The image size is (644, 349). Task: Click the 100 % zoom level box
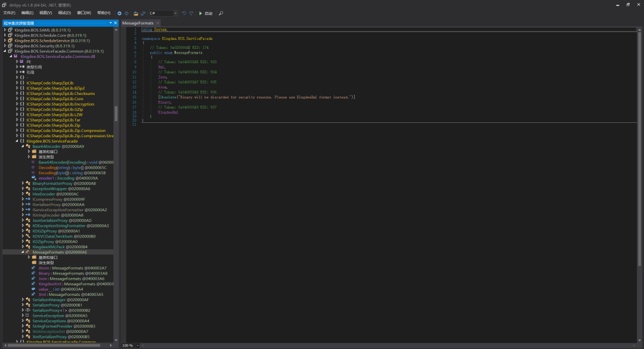tap(128, 345)
